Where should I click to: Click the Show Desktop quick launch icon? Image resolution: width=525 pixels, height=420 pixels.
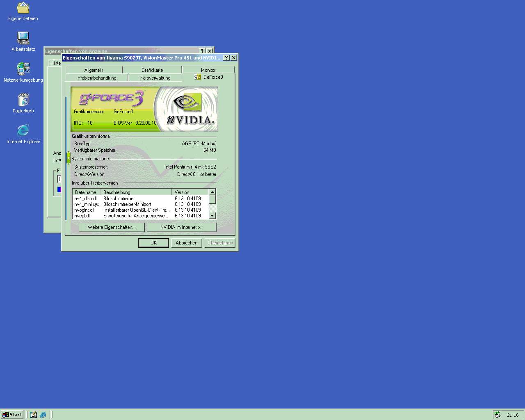pyautogui.click(x=33, y=415)
